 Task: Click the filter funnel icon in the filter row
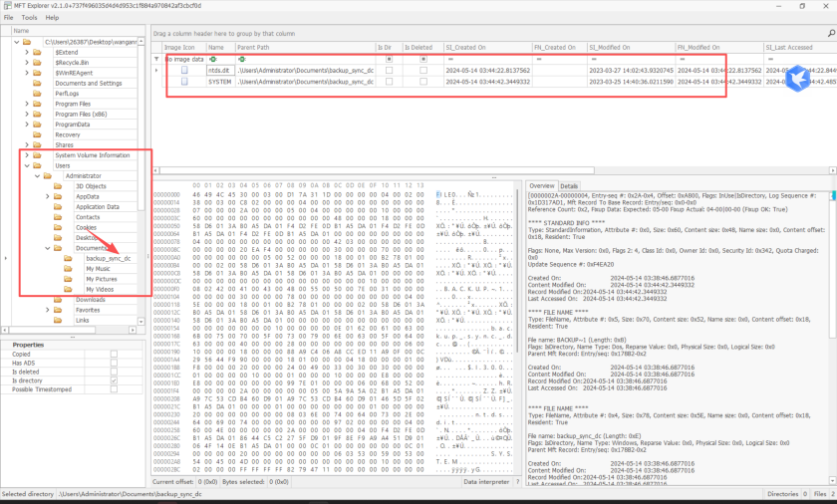click(x=157, y=59)
